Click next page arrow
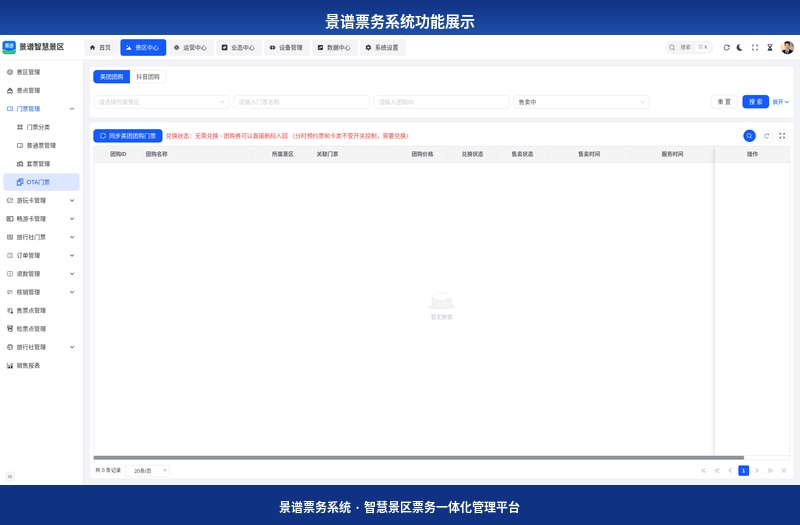Viewport: 800px width, 525px height. coord(757,470)
